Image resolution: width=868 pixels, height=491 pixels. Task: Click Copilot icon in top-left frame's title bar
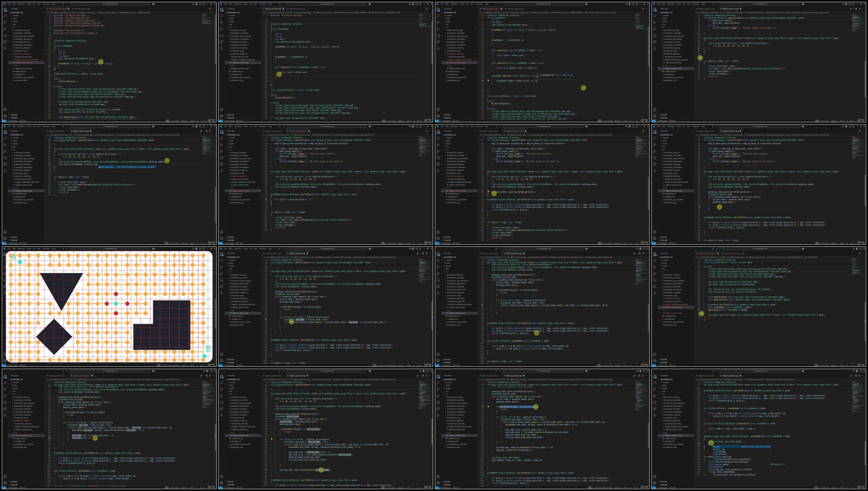click(x=153, y=4)
